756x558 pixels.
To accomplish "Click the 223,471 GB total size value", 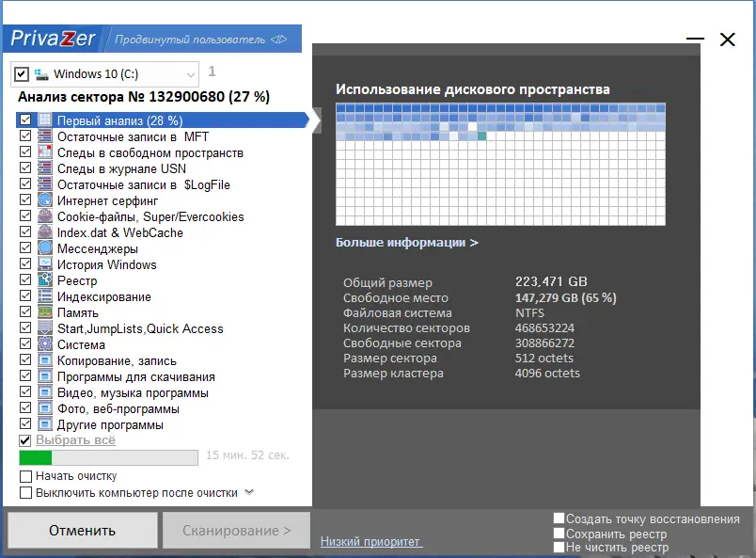I will point(551,281).
